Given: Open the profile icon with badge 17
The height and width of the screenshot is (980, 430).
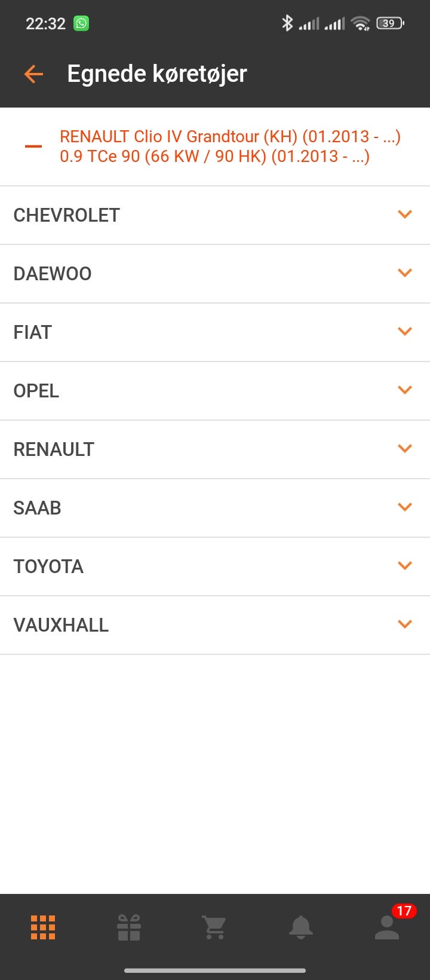Looking at the screenshot, I should 387,927.
